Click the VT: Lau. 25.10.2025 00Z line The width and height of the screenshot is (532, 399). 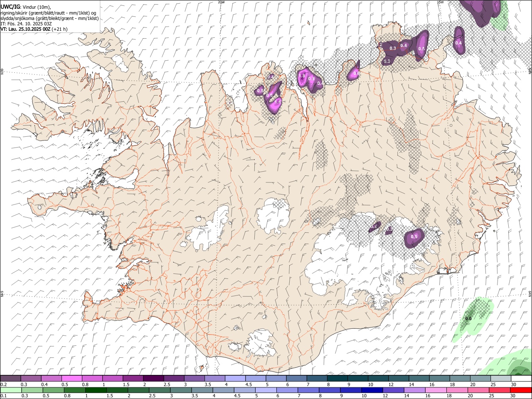point(34,29)
